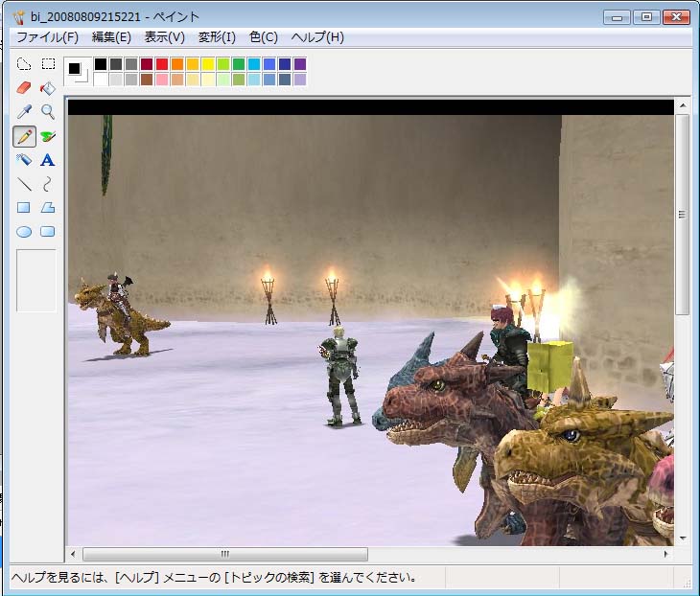700x596 pixels.
Task: Select the Rectangle shape tool
Action: pos(24,207)
